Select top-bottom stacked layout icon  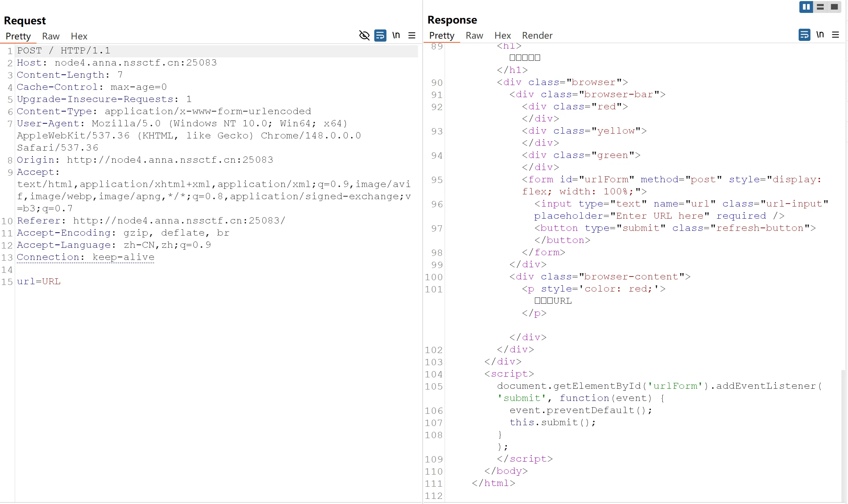pyautogui.click(x=820, y=7)
